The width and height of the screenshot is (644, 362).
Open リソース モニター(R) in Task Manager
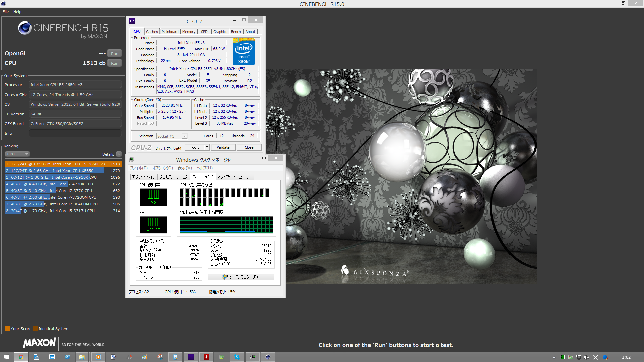pyautogui.click(x=241, y=277)
